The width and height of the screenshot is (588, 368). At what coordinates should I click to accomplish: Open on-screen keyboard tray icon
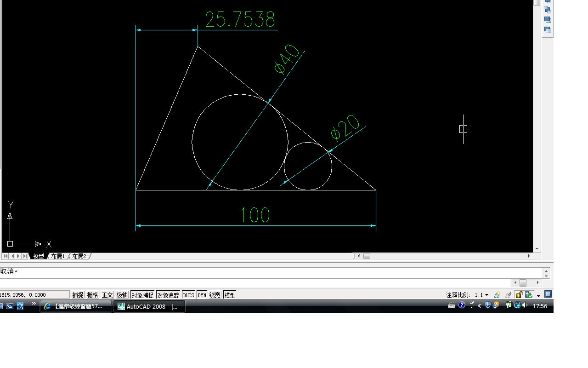[x=452, y=306]
